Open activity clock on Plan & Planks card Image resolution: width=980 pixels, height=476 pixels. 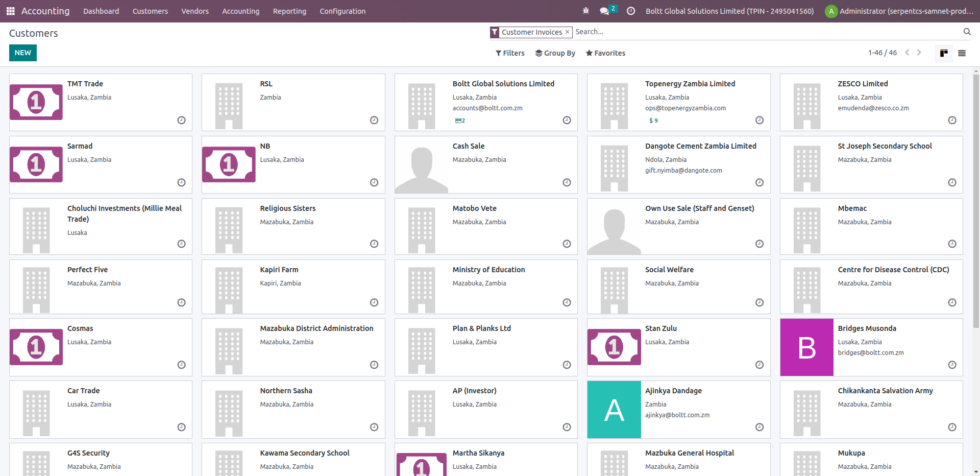pyautogui.click(x=567, y=365)
